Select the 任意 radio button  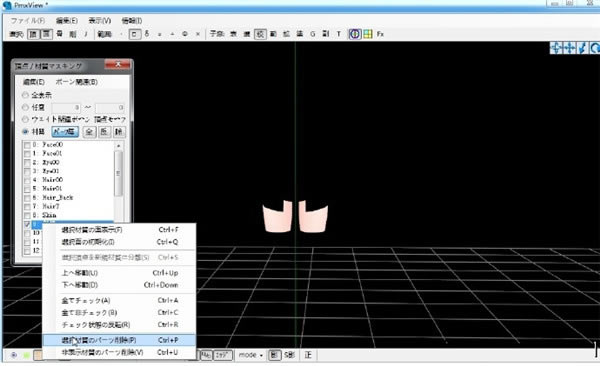click(x=25, y=107)
